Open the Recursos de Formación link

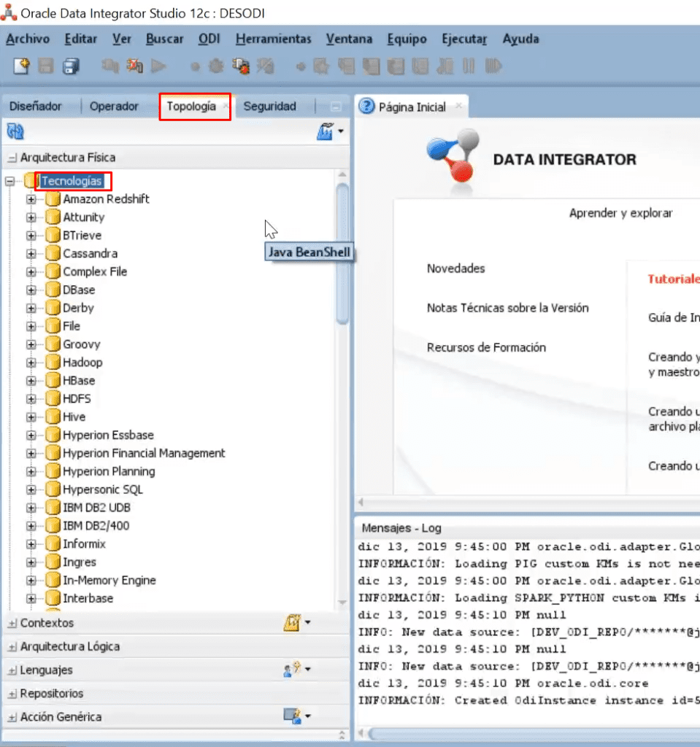[x=486, y=348]
